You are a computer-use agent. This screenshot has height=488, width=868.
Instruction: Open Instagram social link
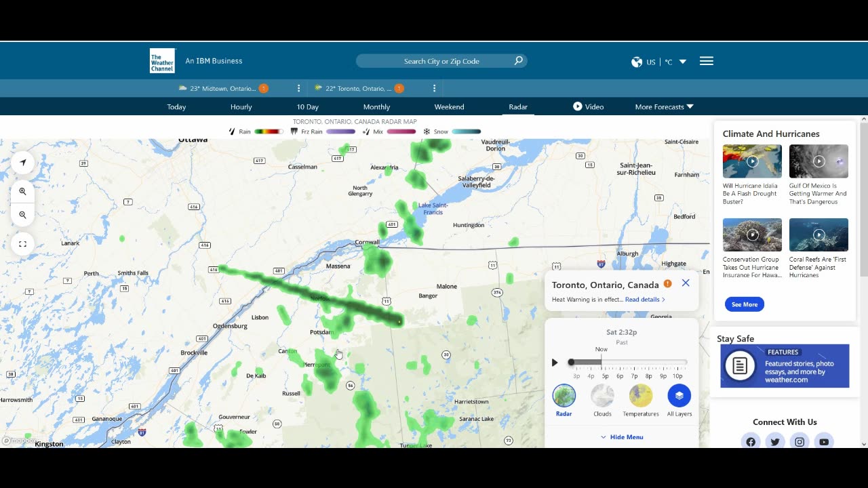click(x=800, y=442)
